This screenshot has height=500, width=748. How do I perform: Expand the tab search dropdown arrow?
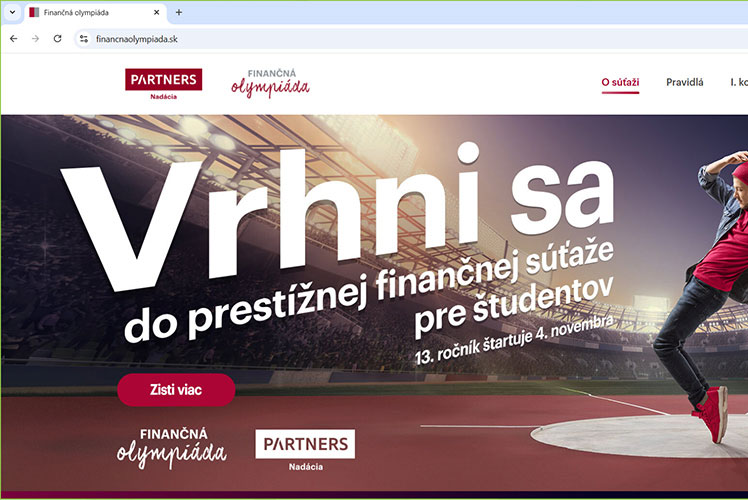pos(12,12)
